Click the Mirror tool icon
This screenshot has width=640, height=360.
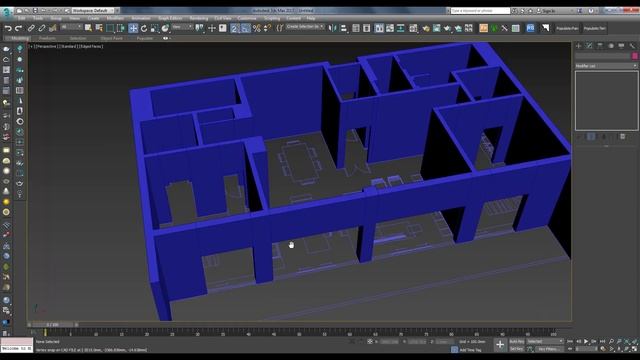coord(333,28)
